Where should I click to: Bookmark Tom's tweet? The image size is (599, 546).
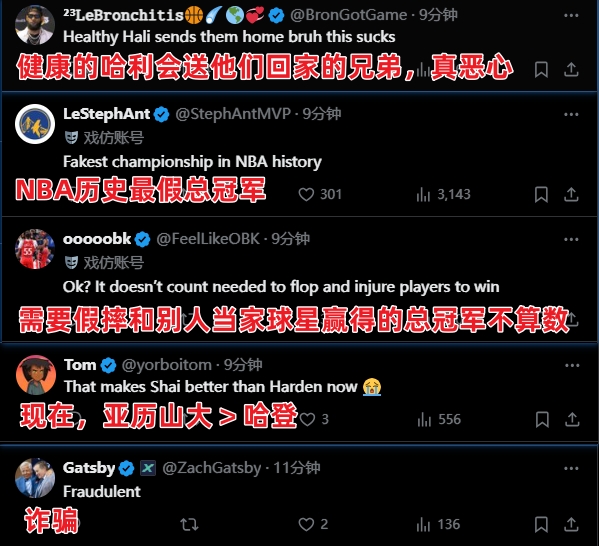coord(542,419)
